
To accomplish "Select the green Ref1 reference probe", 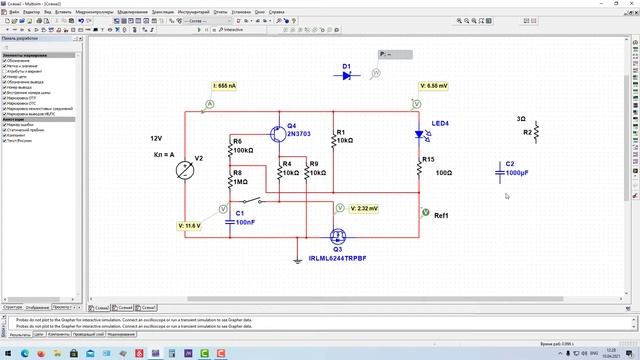I will [x=425, y=212].
